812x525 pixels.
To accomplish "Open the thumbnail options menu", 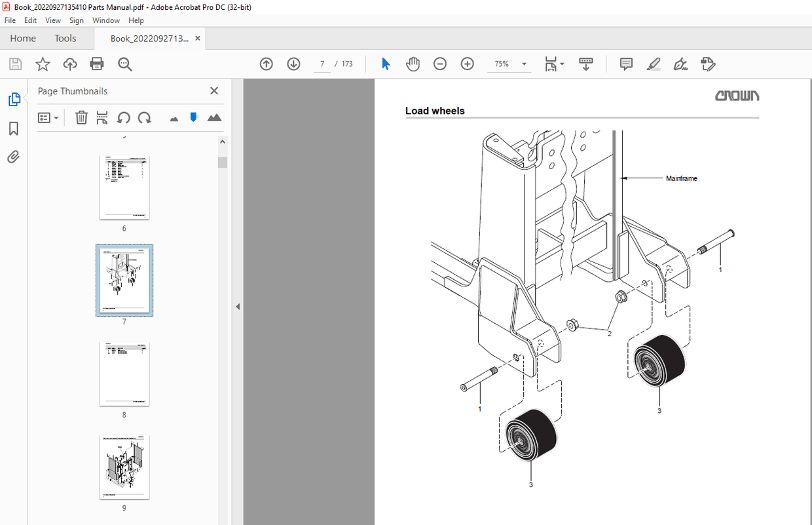I will (x=48, y=117).
